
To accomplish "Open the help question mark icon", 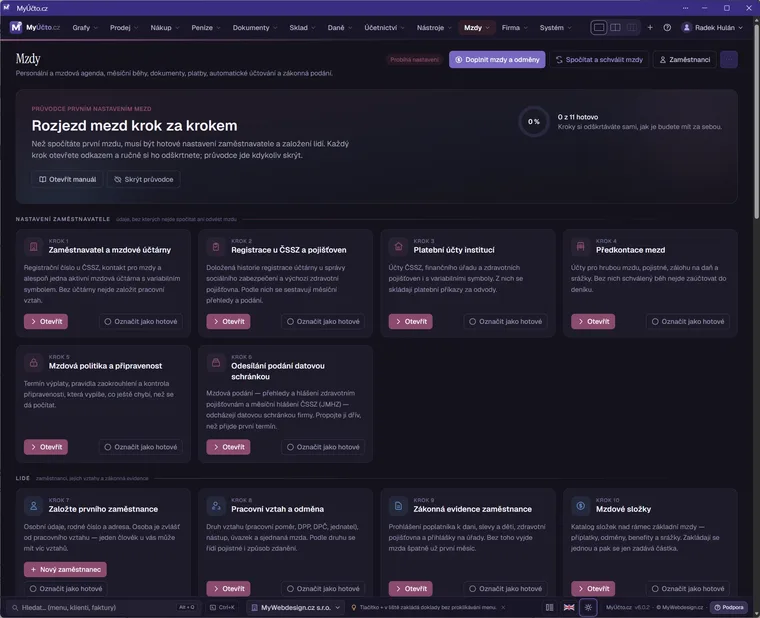I will pos(667,28).
